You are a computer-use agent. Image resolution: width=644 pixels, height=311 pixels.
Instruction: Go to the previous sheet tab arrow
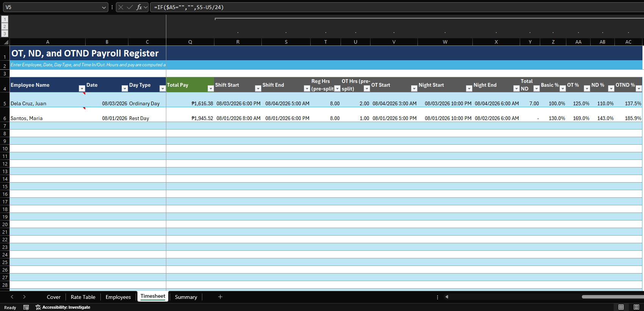12,297
